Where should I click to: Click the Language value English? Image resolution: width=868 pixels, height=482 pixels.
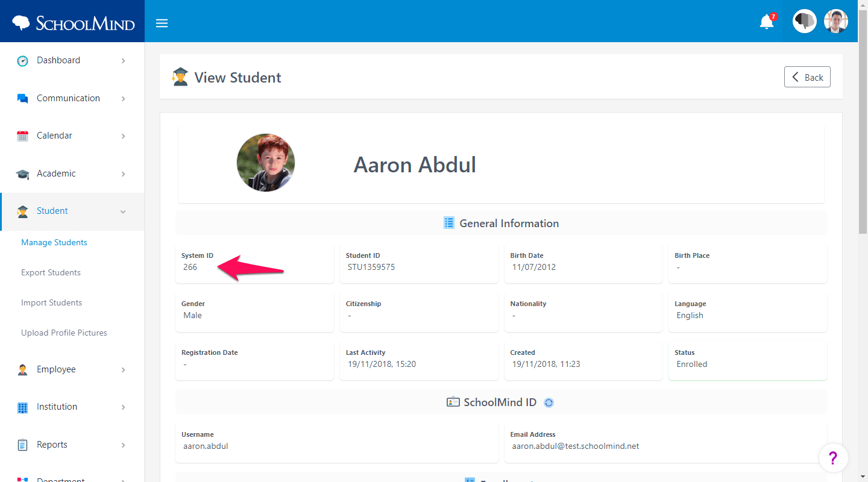point(690,315)
